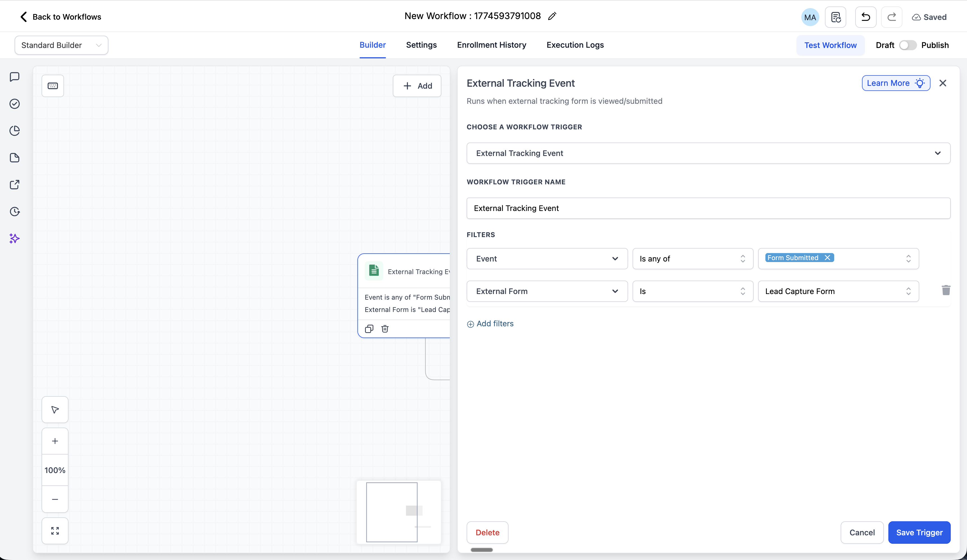Image resolution: width=967 pixels, height=560 pixels.
Task: Click the Workflow Trigger Name input field
Action: pyautogui.click(x=708, y=208)
